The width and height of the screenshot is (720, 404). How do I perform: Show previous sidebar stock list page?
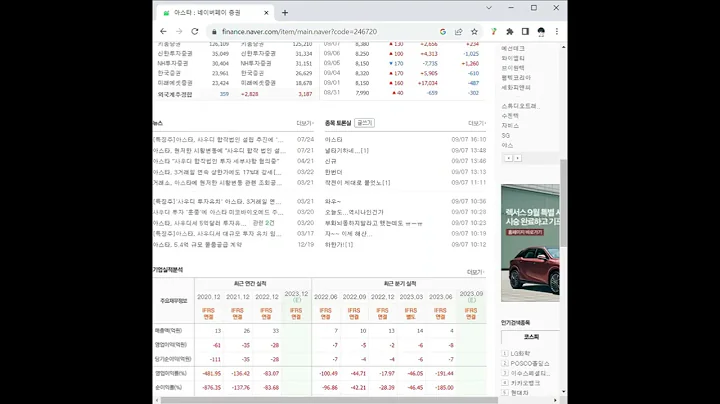tap(508, 158)
